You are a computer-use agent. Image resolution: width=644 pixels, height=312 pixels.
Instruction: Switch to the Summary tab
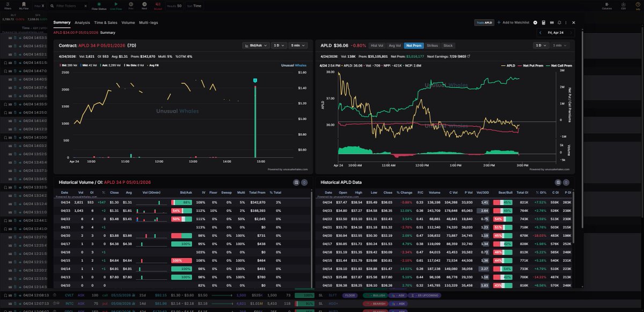62,23
